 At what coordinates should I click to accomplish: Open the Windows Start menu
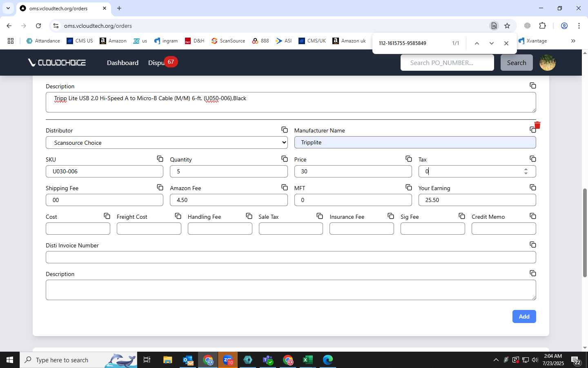point(10,360)
